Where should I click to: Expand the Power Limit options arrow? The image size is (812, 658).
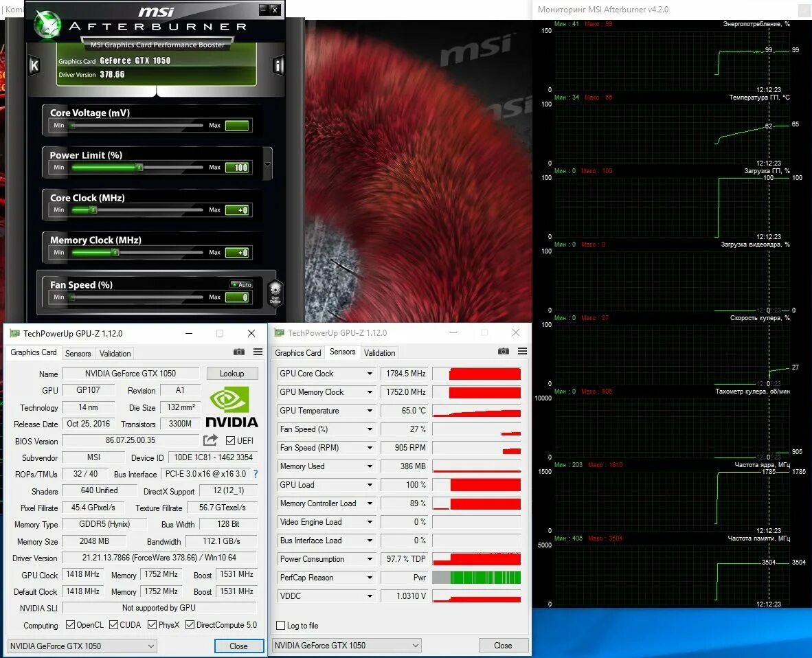tap(267, 164)
